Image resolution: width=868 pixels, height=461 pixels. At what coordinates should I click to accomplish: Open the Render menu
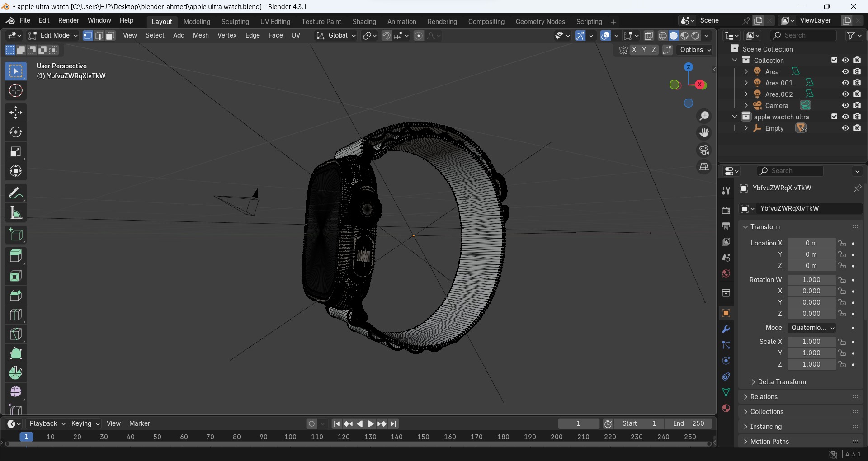tap(69, 20)
